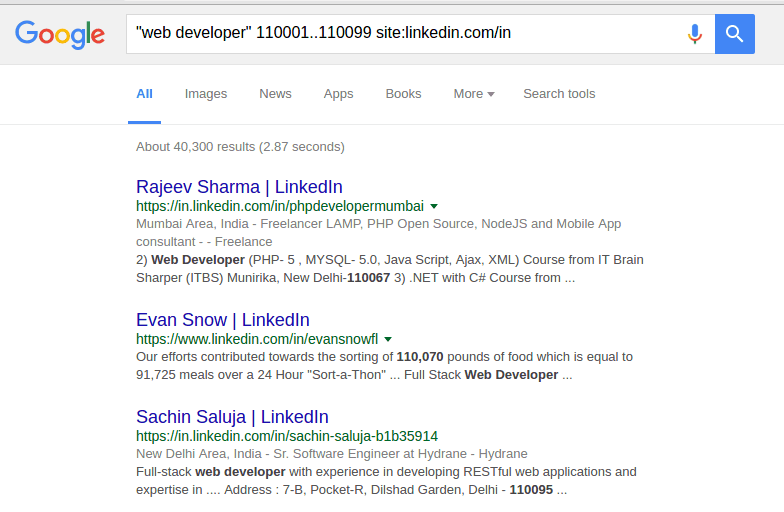Open Sachin Saluja LinkedIn result
784x512 pixels.
tap(232, 417)
